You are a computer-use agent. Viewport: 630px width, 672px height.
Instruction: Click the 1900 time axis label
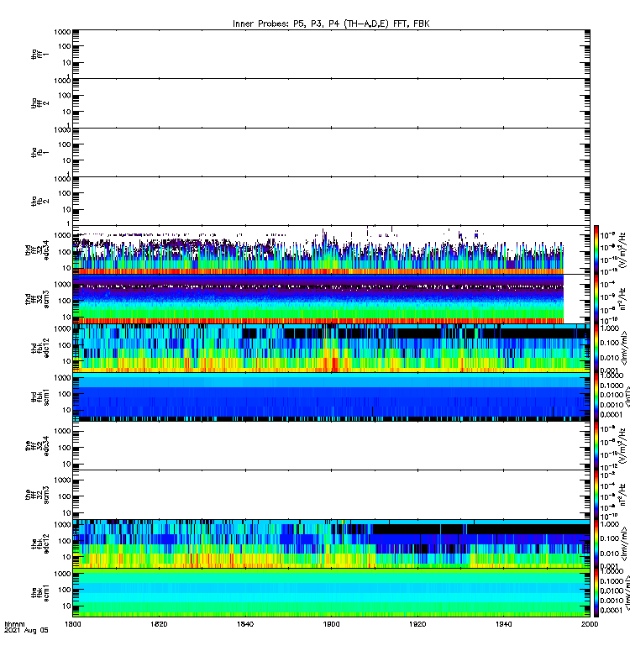331,624
